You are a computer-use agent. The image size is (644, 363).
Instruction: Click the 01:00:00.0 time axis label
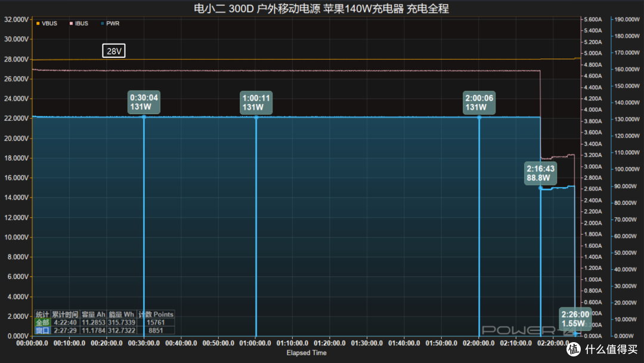click(x=255, y=343)
